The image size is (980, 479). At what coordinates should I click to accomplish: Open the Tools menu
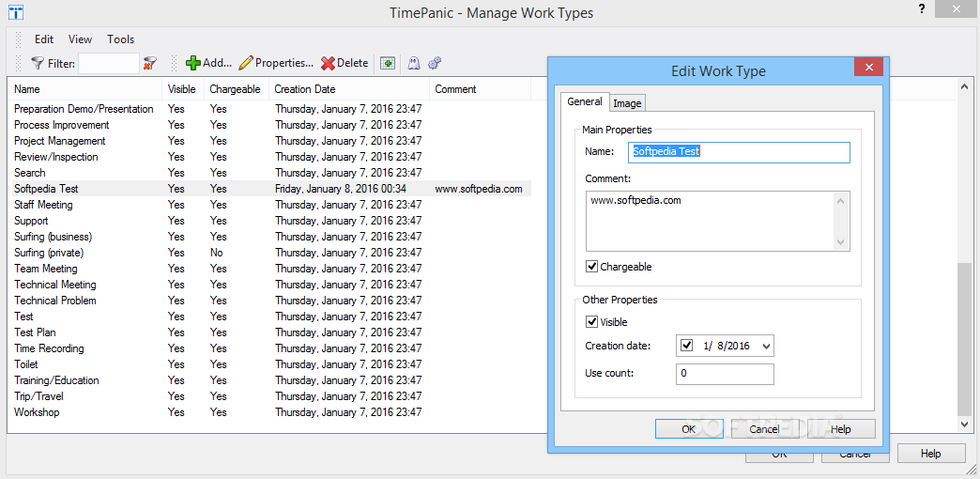coord(121,39)
